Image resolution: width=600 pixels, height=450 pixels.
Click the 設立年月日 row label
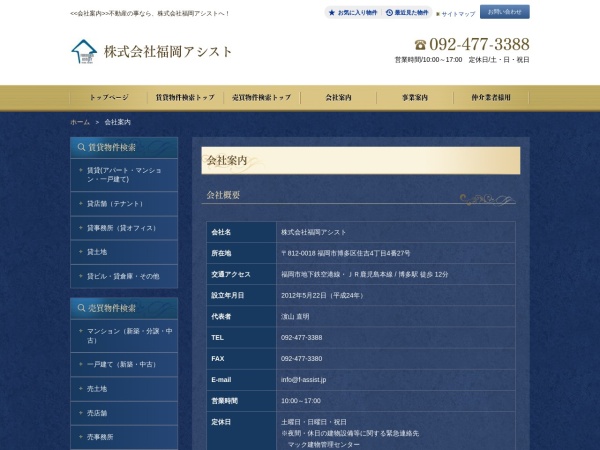click(227, 295)
